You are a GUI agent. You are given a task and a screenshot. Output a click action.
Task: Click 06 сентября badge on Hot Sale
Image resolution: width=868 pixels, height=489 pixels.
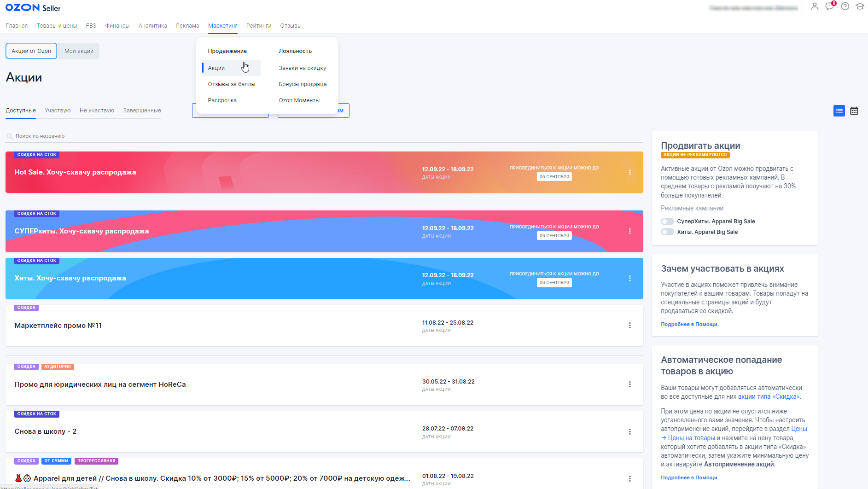point(554,177)
